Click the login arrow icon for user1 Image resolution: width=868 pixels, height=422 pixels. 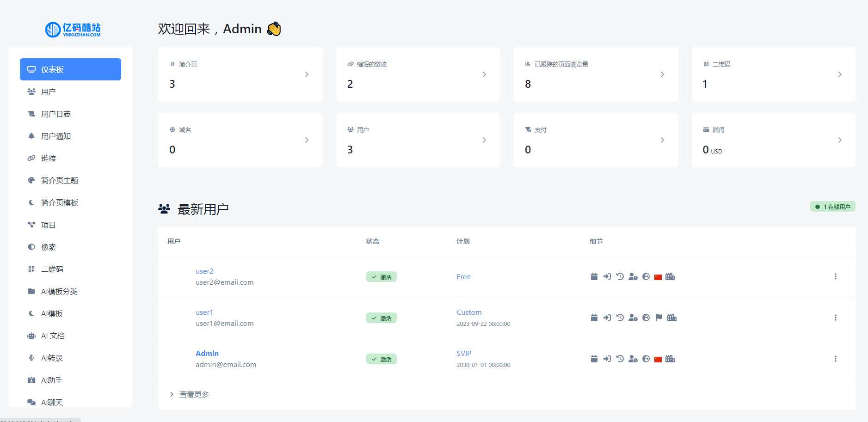[607, 318]
